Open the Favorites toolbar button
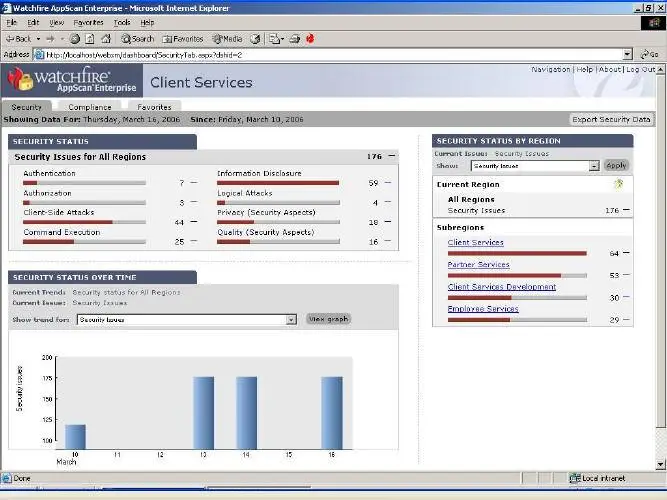 pos(183,39)
